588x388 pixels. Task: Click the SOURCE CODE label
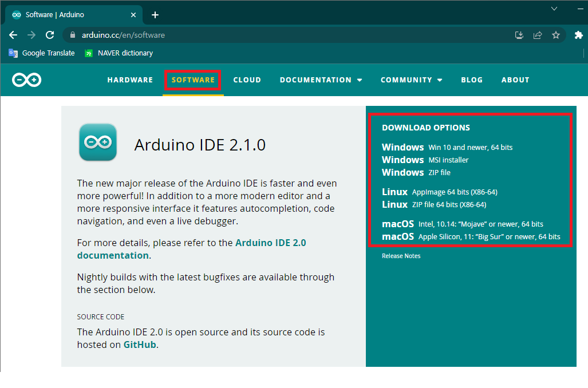click(101, 317)
